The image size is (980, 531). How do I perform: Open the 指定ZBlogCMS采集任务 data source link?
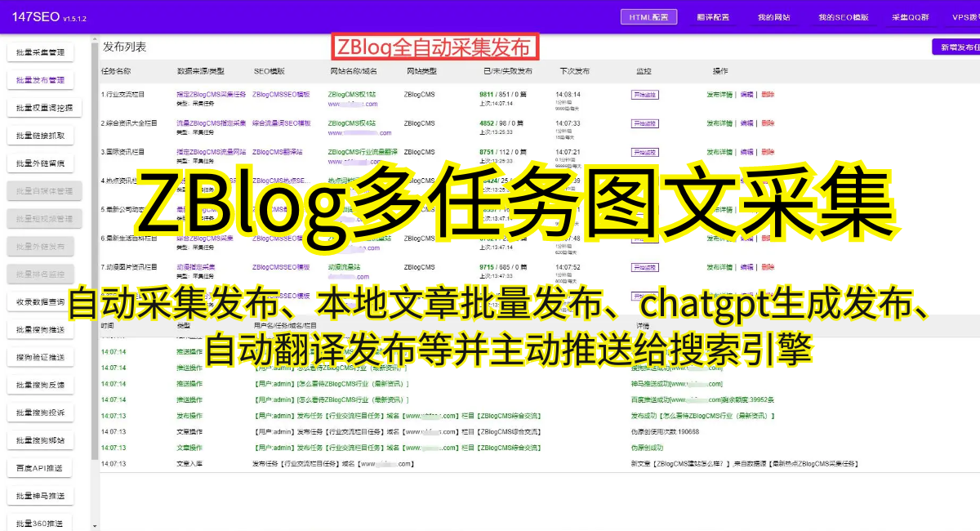click(x=211, y=95)
